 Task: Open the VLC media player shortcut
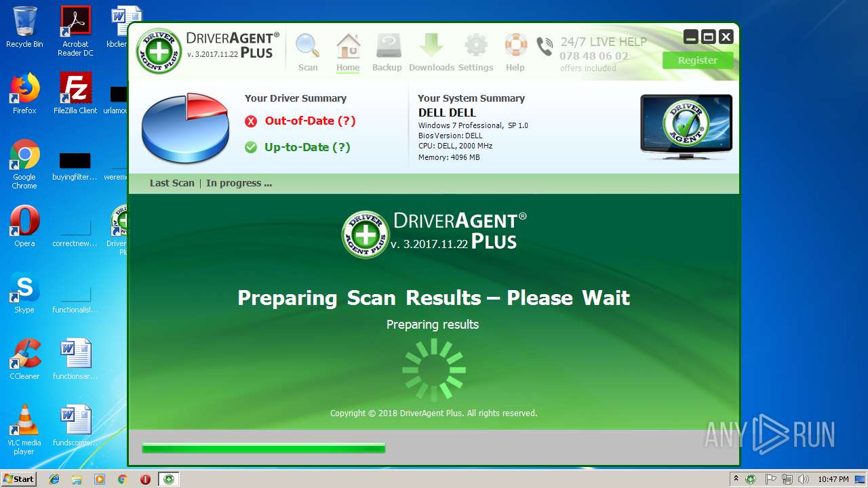point(24,430)
